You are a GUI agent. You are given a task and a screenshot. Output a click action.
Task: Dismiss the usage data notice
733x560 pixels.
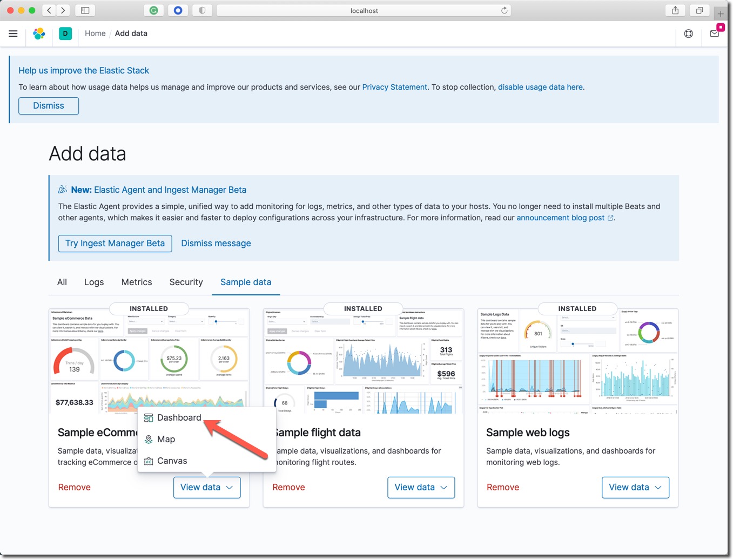[49, 106]
